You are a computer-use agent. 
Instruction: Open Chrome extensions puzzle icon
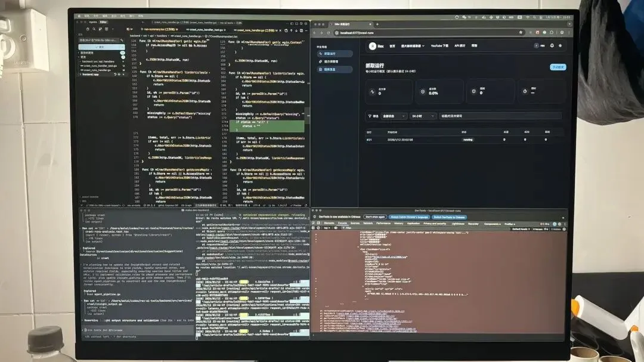click(552, 32)
